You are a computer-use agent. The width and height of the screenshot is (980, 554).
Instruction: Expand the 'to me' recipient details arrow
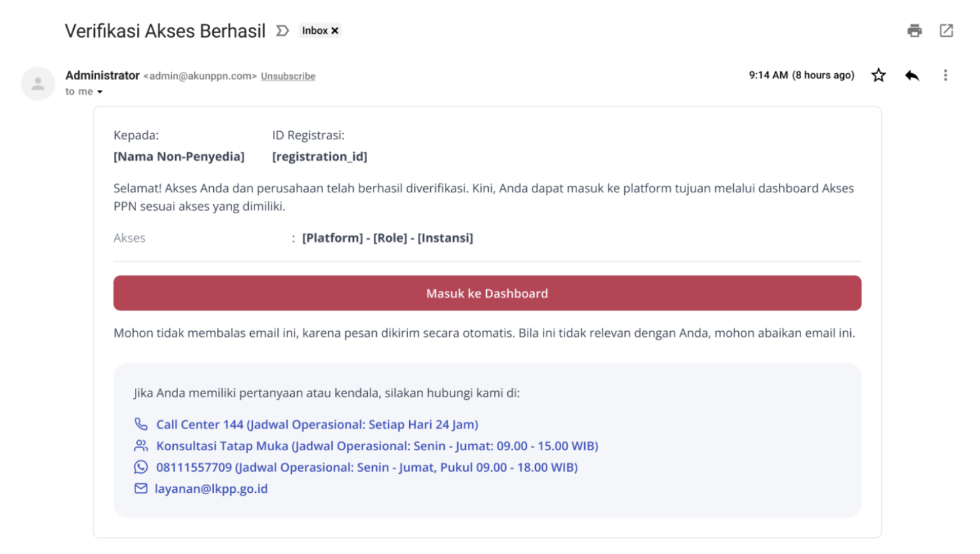pos(99,92)
